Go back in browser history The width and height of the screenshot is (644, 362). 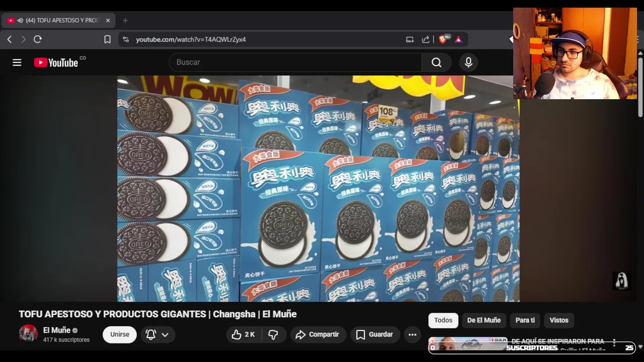pyautogui.click(x=10, y=39)
